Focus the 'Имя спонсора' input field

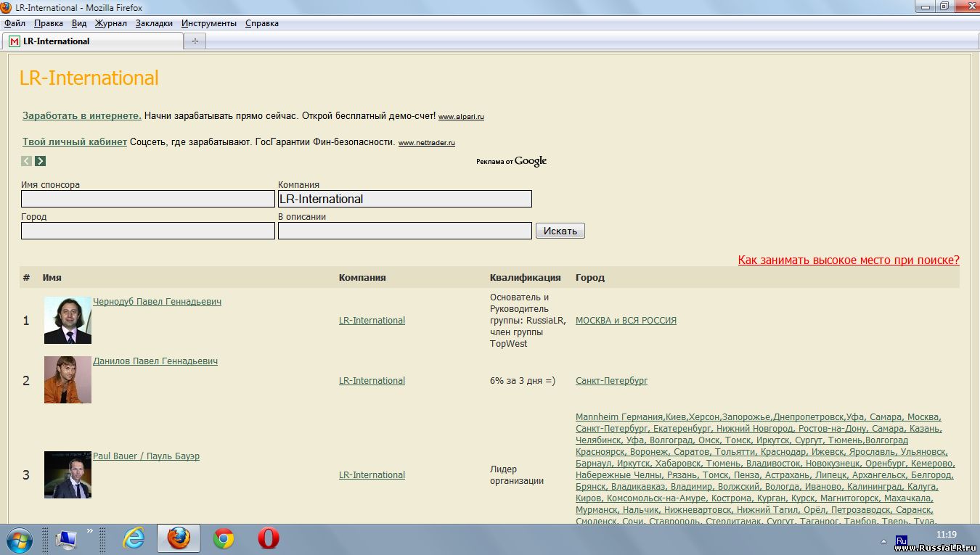coord(148,199)
